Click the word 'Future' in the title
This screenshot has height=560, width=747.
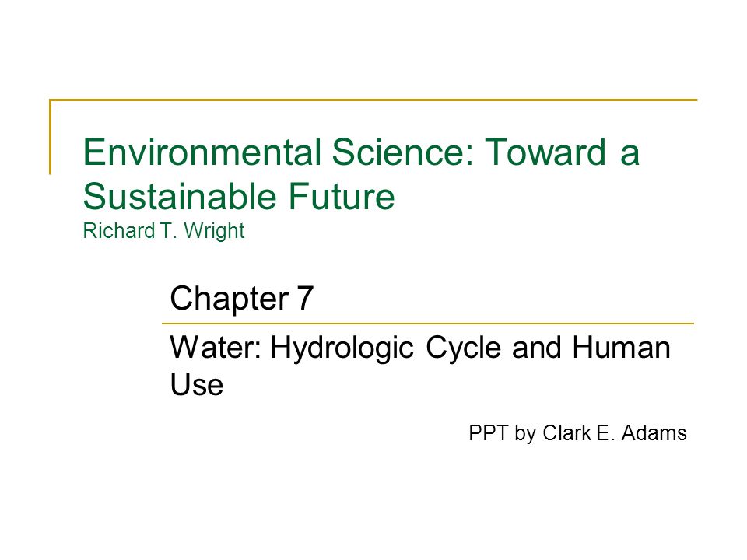(342, 196)
